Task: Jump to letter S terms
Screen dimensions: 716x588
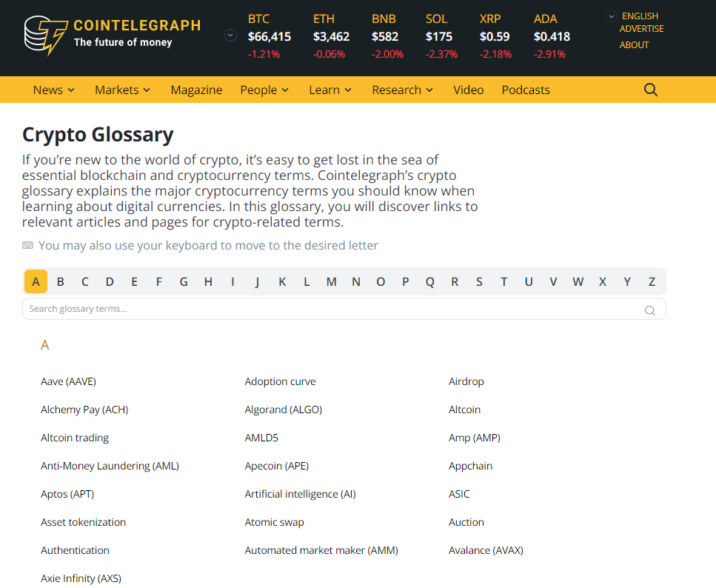Action: [x=480, y=281]
